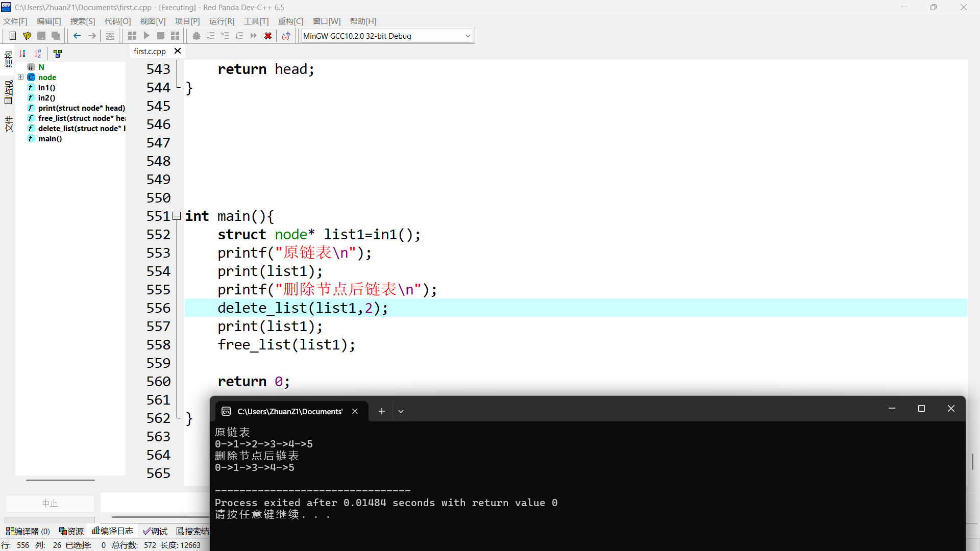Click the Open file folder icon
Image resolution: width=980 pixels, height=551 pixels.
[27, 36]
